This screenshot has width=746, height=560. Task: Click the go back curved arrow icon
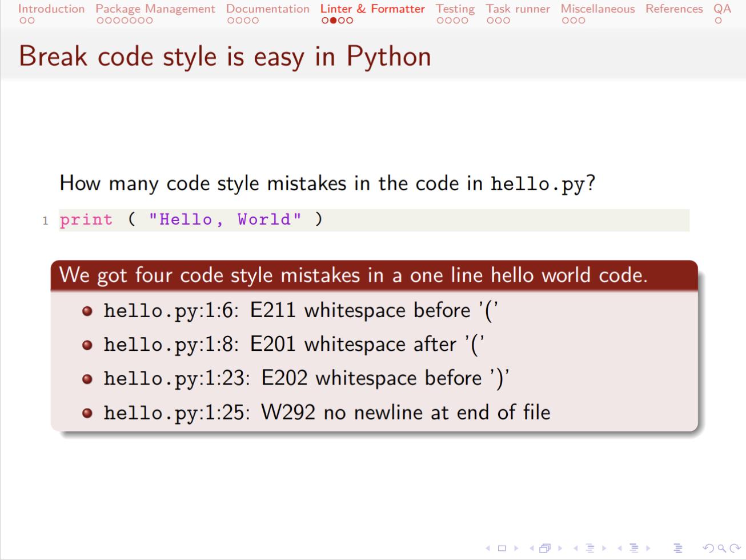708,549
